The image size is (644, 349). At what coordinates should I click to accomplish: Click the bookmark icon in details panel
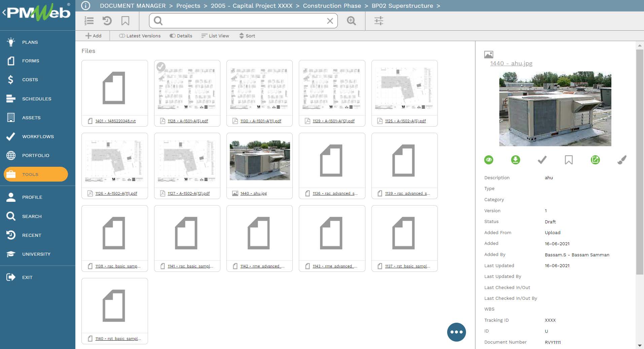[569, 160]
